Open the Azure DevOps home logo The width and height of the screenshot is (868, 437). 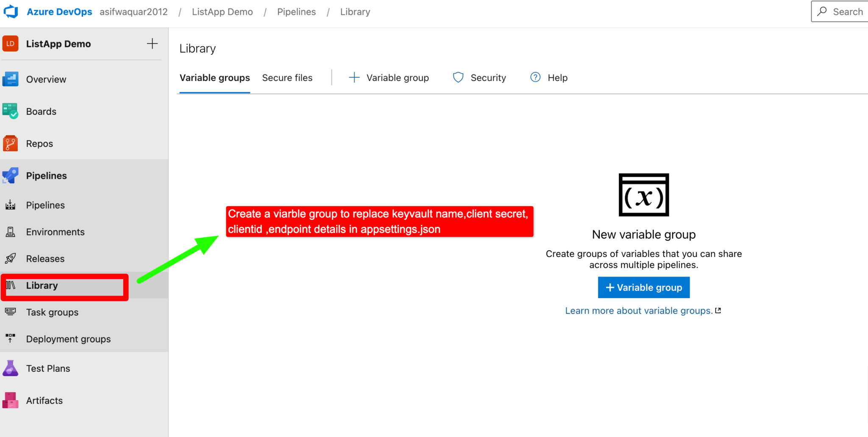coord(10,11)
